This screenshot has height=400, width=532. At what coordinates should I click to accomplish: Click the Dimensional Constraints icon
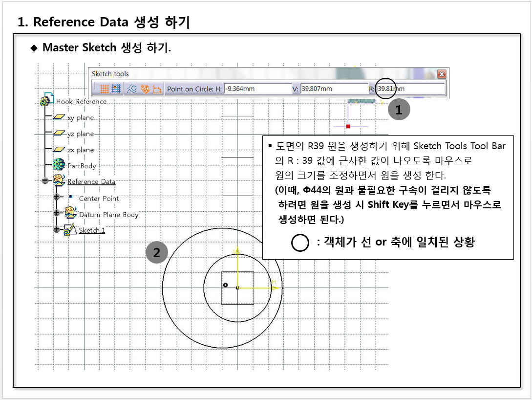pos(157,89)
